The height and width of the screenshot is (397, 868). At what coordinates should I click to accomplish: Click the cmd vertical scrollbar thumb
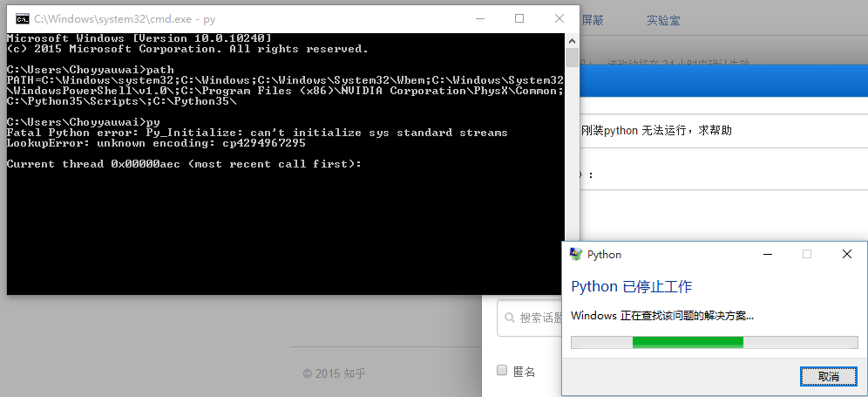coord(572,58)
